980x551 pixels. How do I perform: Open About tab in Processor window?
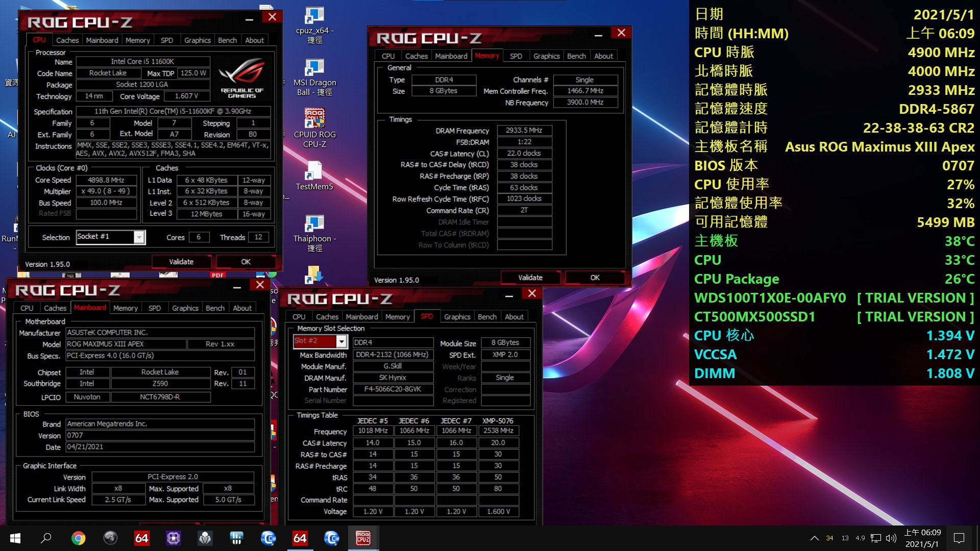(x=254, y=40)
